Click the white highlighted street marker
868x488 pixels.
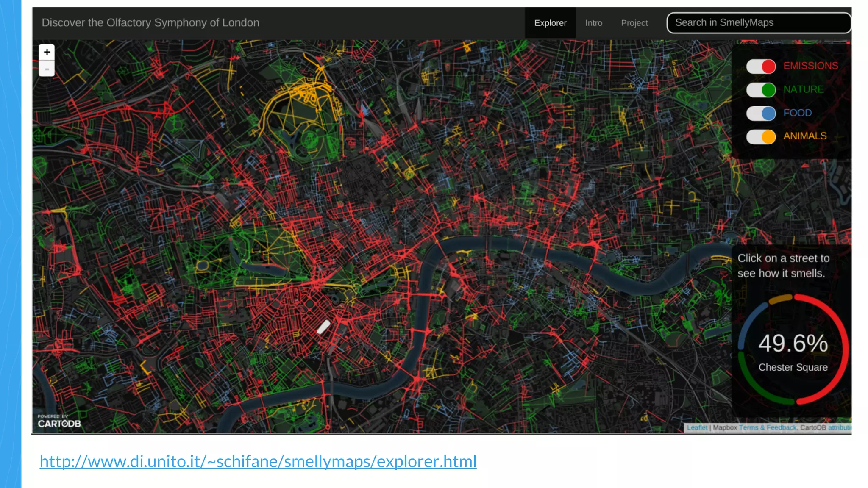click(323, 327)
